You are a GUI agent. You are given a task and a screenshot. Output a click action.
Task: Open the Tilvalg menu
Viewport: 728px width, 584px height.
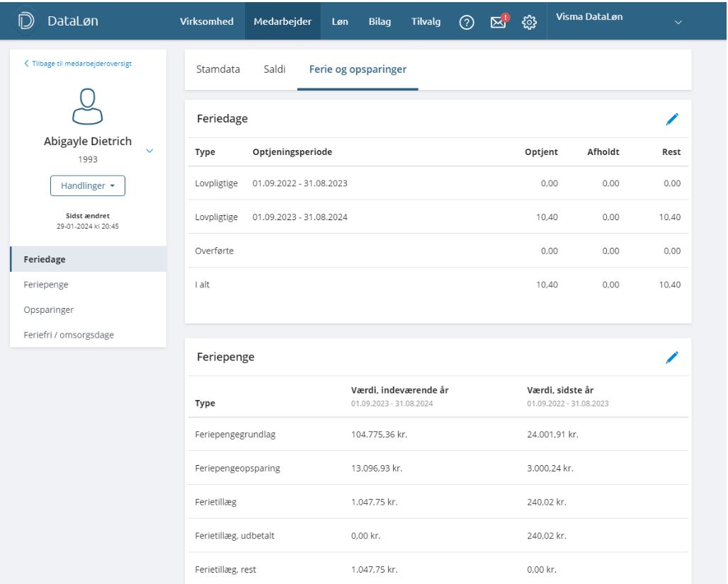click(x=426, y=21)
